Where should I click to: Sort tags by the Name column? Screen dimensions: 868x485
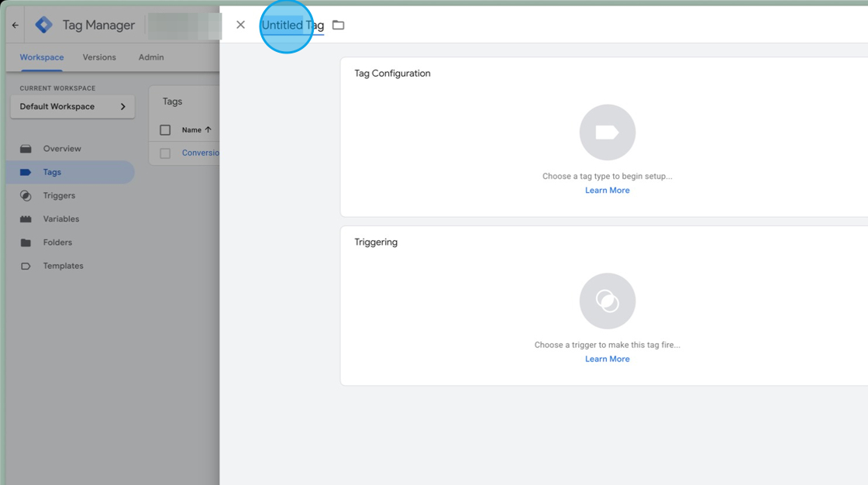pos(191,129)
